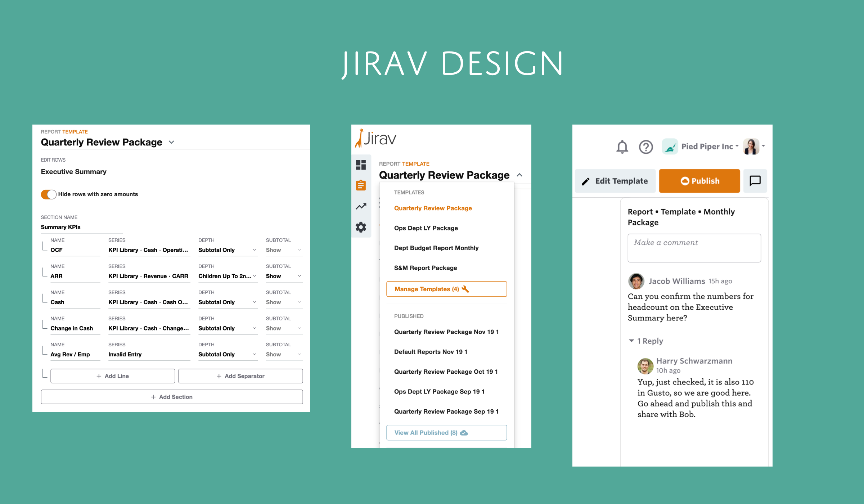Open Ops Dept LY Package Sep 19 1
This screenshot has height=504, width=864.
tap(439, 391)
